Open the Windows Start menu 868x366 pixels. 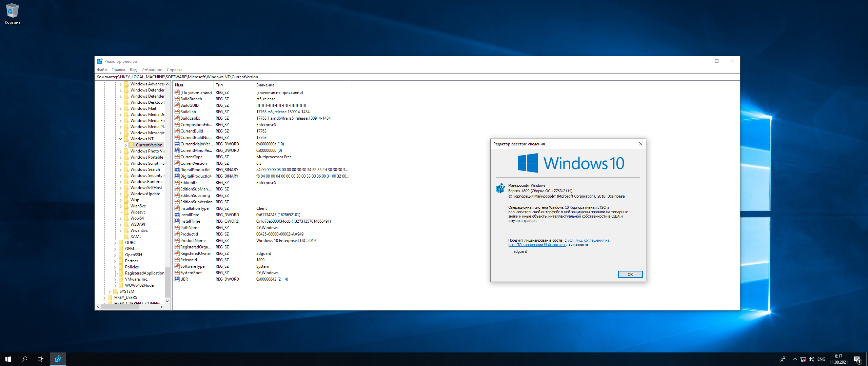coord(8,359)
